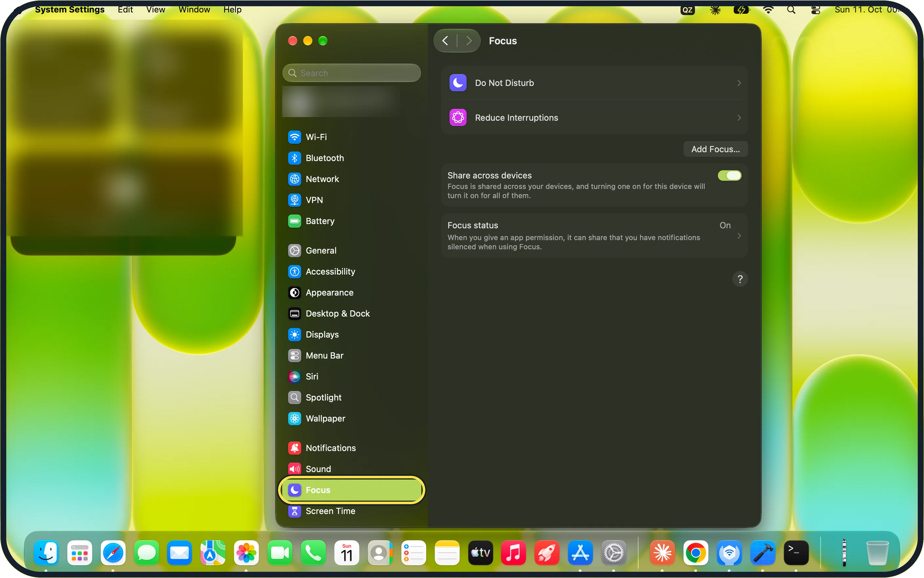Image resolution: width=924 pixels, height=578 pixels.
Task: Open the Window menu
Action: [194, 10]
